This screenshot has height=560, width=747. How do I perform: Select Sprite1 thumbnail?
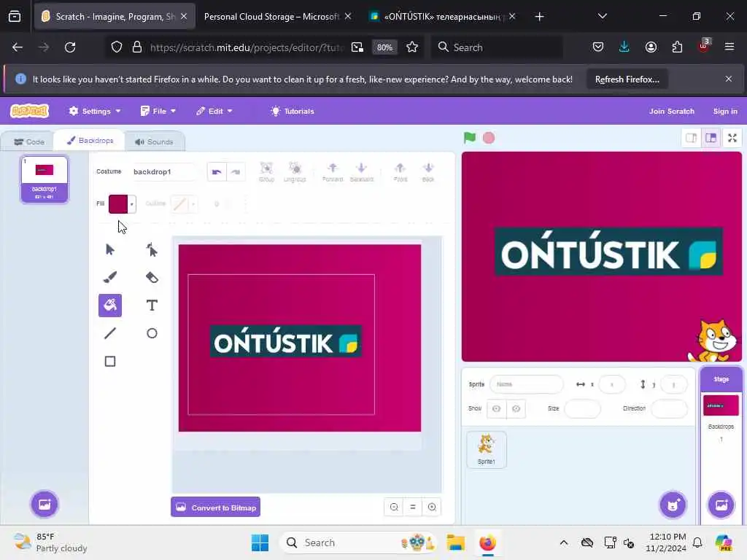pos(487,449)
